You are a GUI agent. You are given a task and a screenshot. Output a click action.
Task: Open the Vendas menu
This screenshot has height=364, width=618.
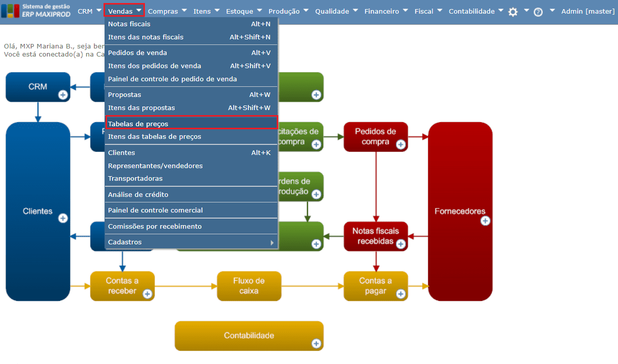click(x=124, y=11)
